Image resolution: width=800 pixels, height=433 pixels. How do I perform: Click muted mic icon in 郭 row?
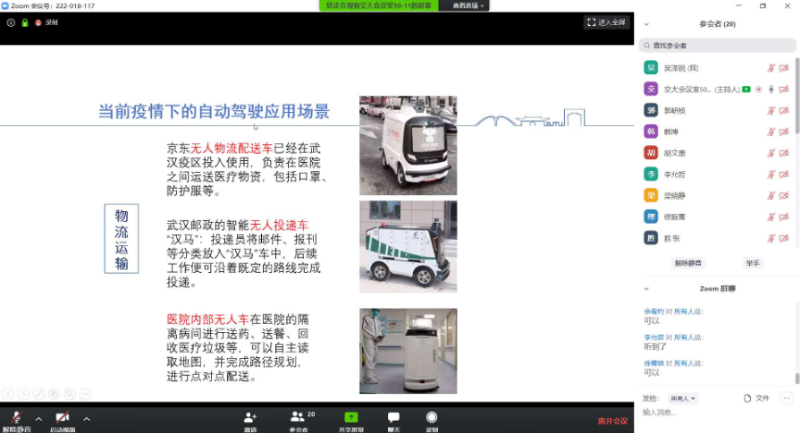point(771,111)
